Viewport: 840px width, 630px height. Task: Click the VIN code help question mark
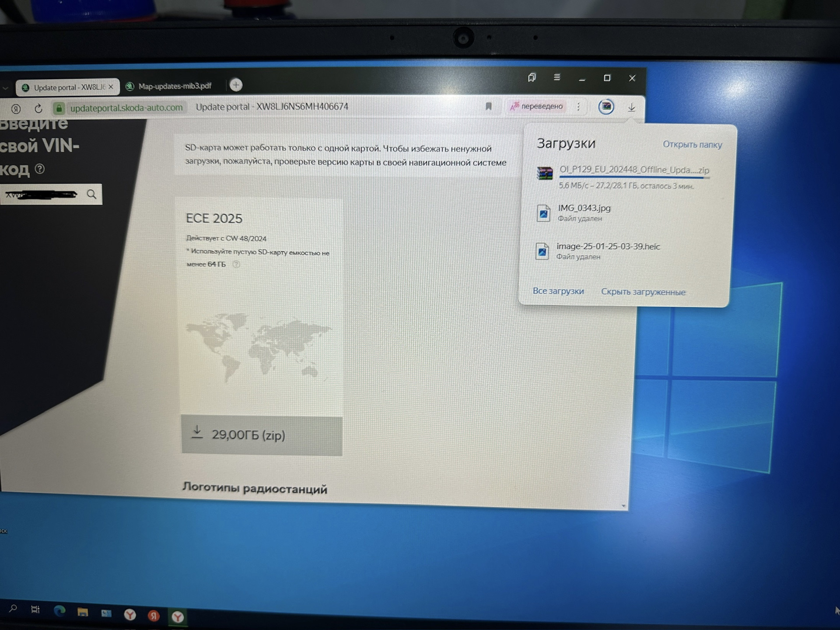(39, 169)
